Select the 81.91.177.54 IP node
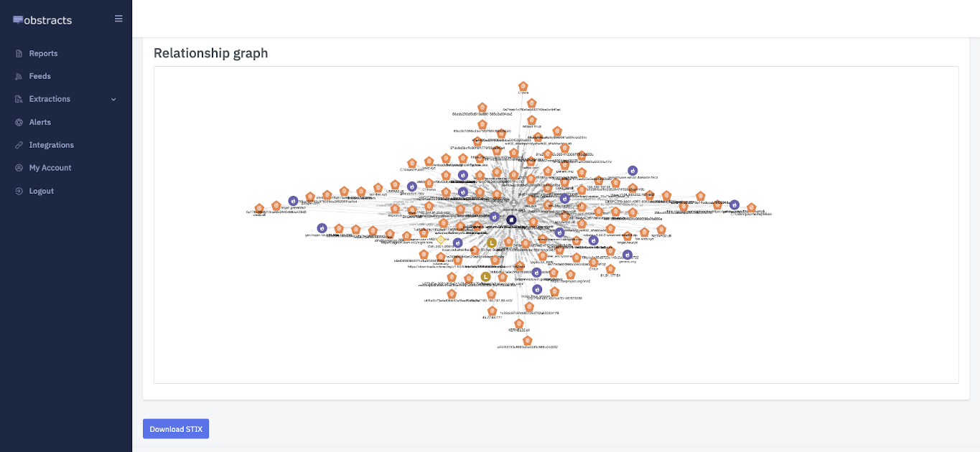 pyautogui.click(x=610, y=269)
